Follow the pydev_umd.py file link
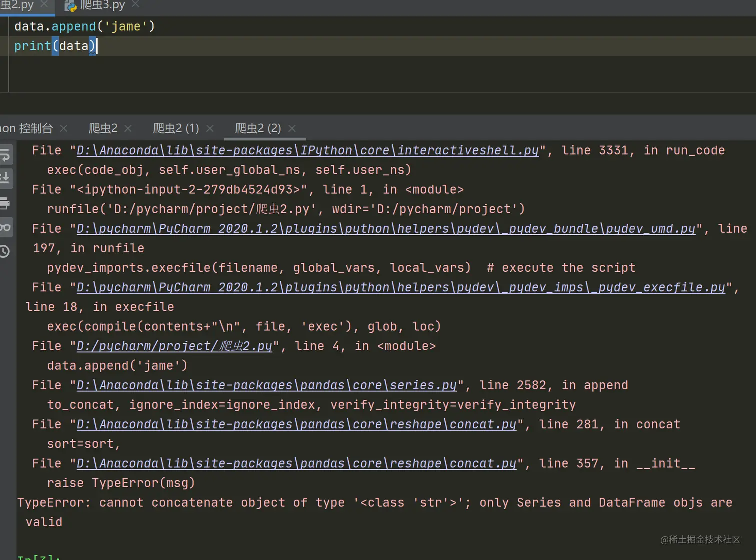Screen dimensions: 756x560 386,228
